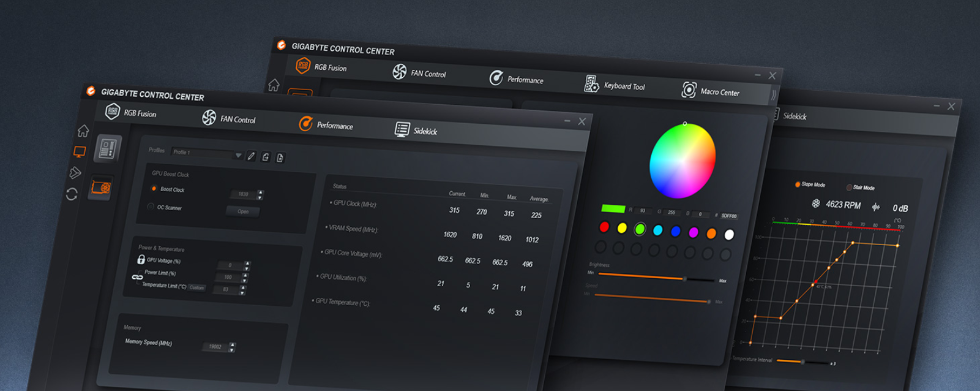Select blue color swatch
Screen dimensions: 980x391
tap(676, 231)
